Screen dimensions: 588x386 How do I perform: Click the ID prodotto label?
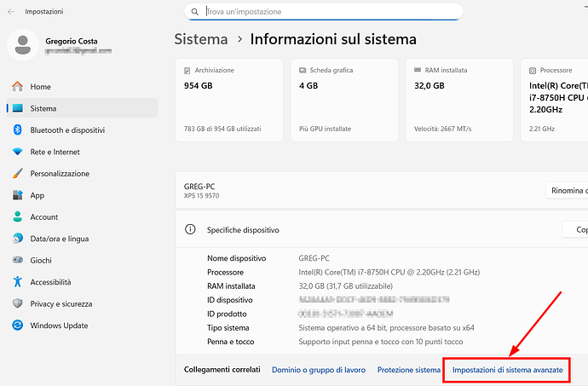click(x=227, y=314)
